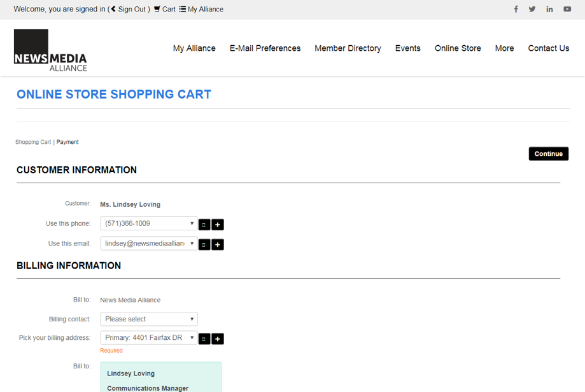The height and width of the screenshot is (392, 585).
Task: Select Events in the navigation menu
Action: pyautogui.click(x=408, y=48)
